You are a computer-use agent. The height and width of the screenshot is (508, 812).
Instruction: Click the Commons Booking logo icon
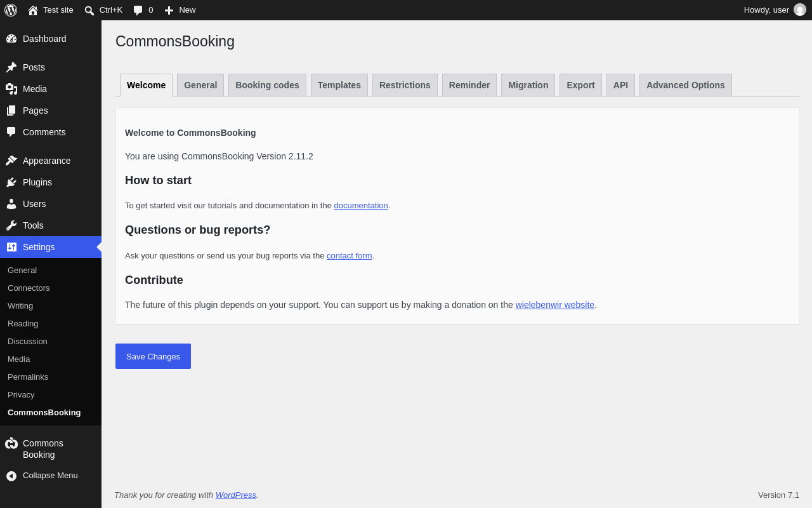click(x=11, y=443)
